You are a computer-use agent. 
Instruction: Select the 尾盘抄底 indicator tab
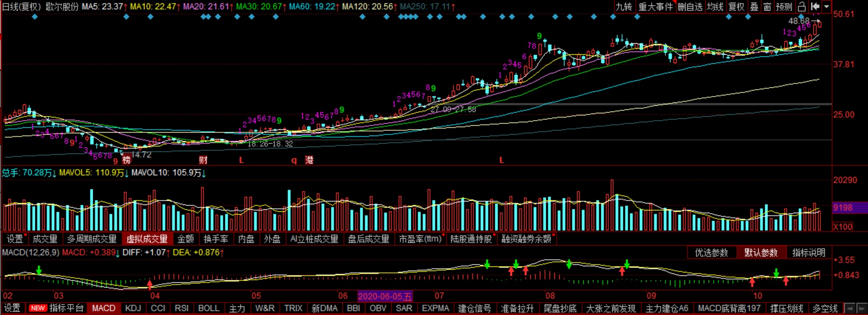tap(560, 308)
